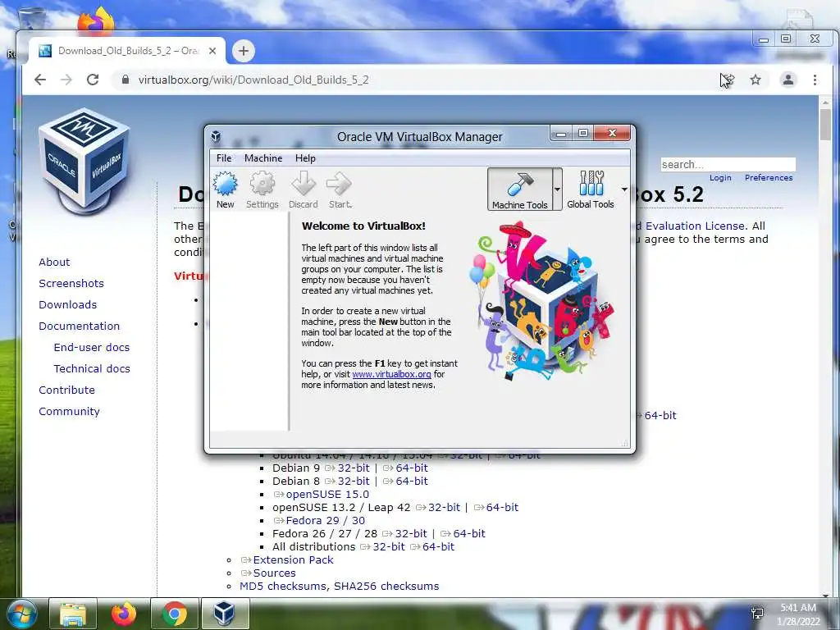
Task: Open the Technical docs sidebar link
Action: tap(92, 368)
